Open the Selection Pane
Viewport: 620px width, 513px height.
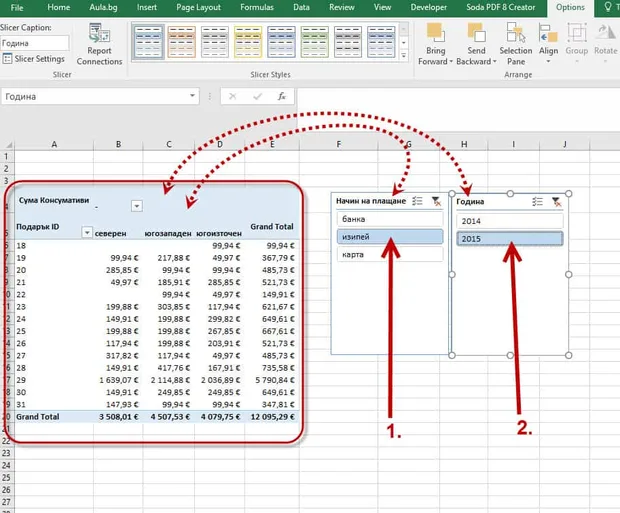click(516, 44)
